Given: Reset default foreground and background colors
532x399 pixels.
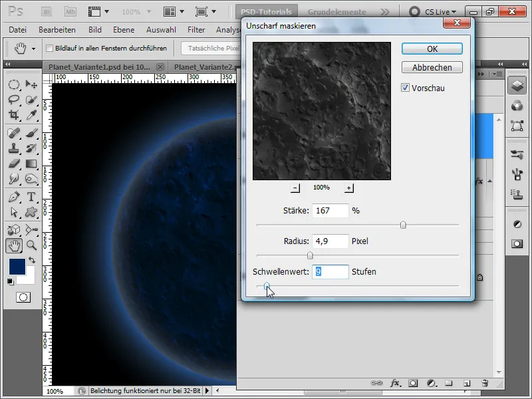Looking at the screenshot, I should coord(11,281).
